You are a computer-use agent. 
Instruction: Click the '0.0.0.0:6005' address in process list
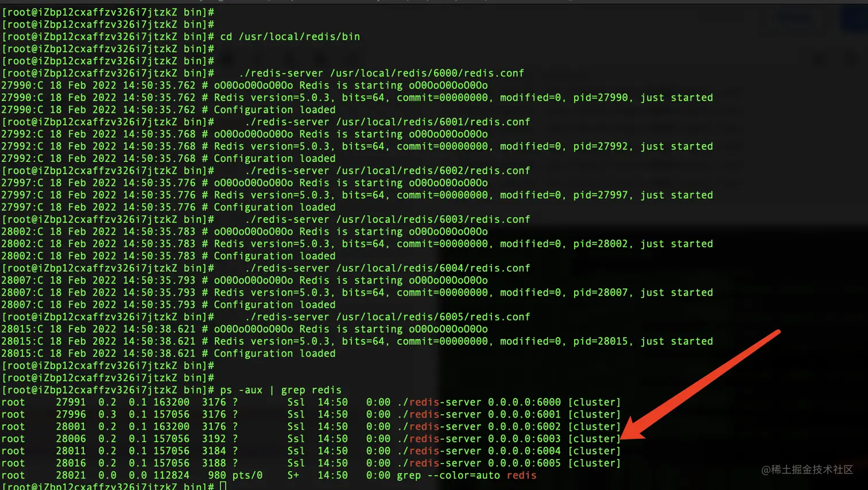coord(525,463)
